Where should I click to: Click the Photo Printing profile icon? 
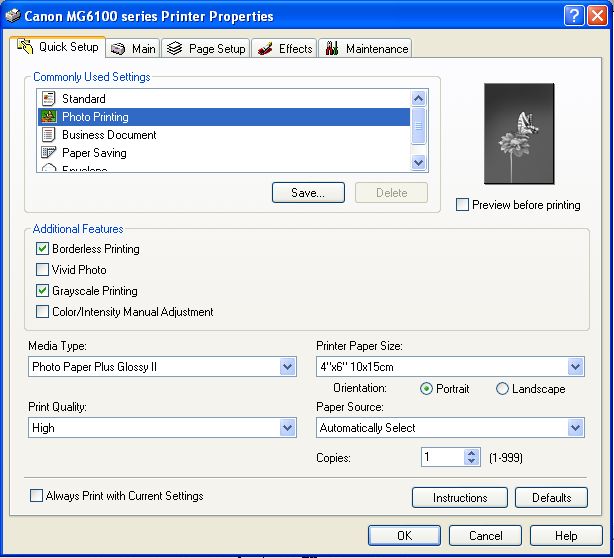[x=47, y=117]
